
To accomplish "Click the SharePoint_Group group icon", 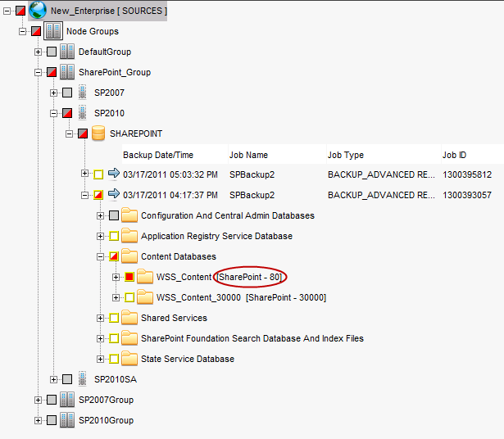I will pyautogui.click(x=67, y=72).
